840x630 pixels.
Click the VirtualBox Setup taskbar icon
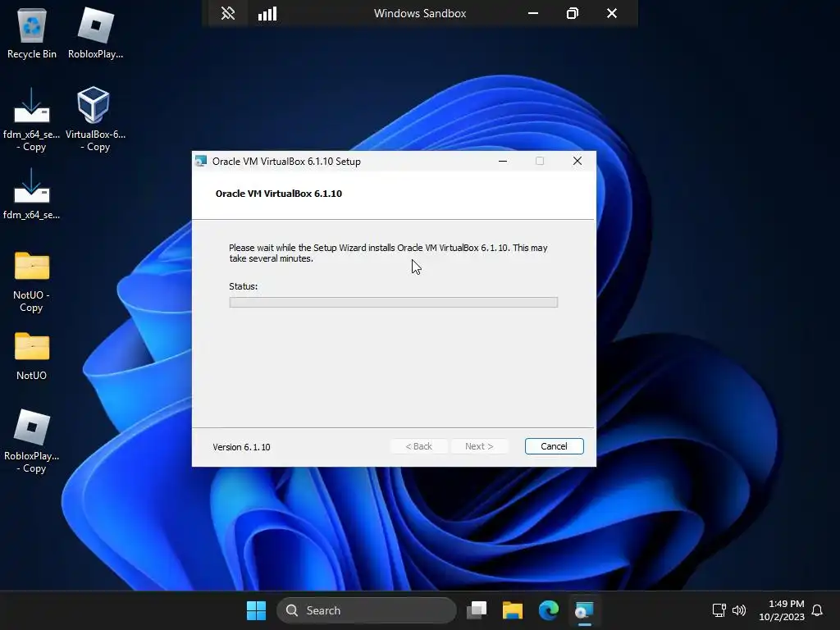[x=584, y=610]
